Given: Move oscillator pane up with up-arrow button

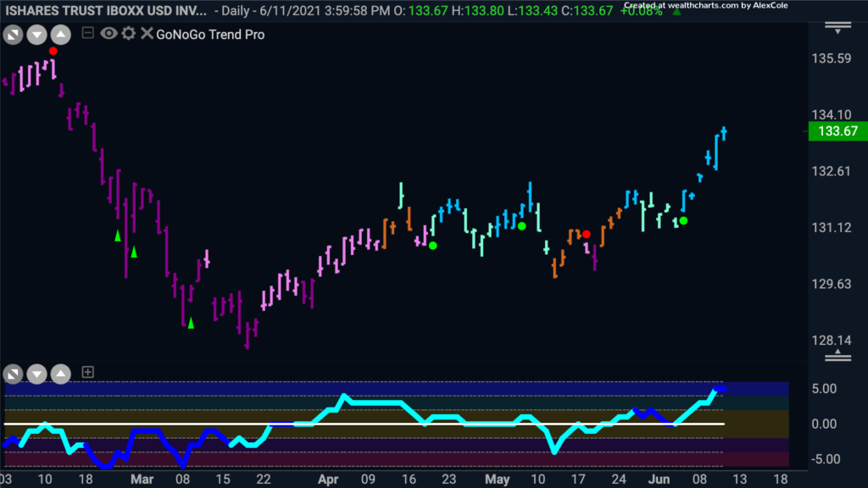Looking at the screenshot, I should (61, 374).
